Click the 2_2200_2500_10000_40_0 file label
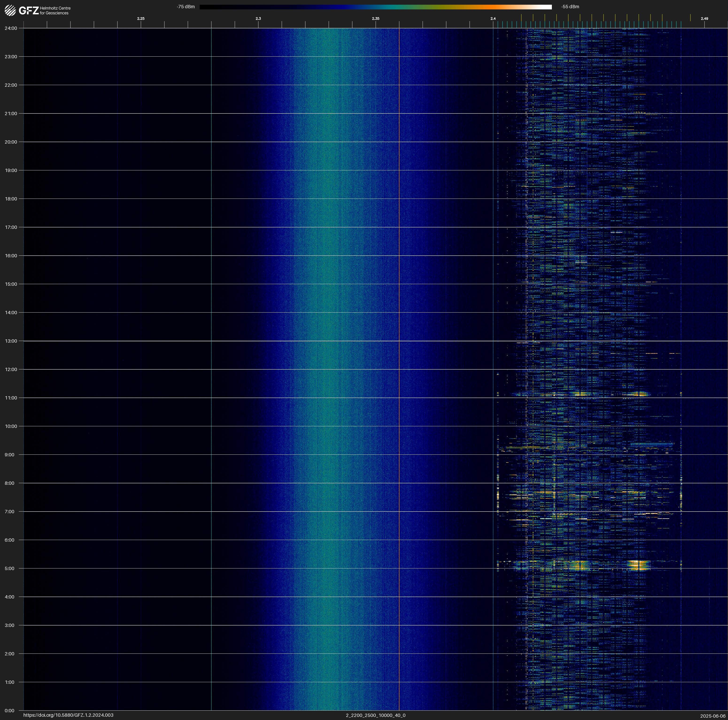This screenshot has width=728, height=720. tap(375, 715)
